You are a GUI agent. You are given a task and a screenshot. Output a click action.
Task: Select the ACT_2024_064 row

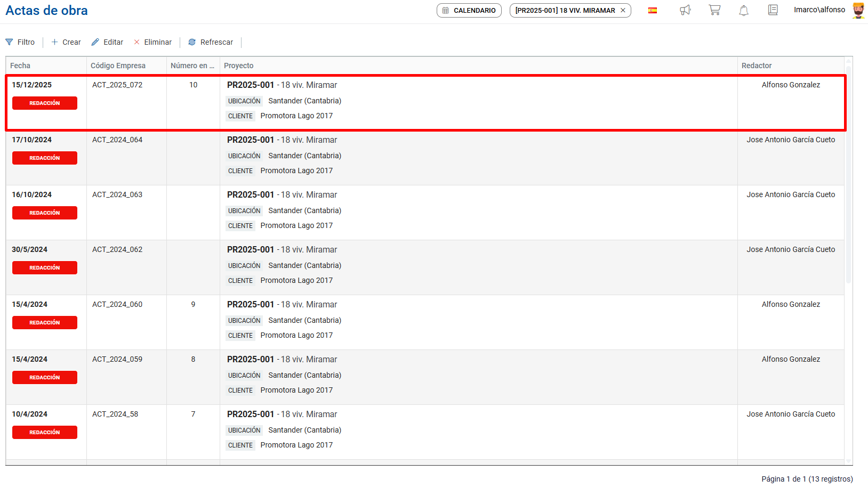[117, 140]
